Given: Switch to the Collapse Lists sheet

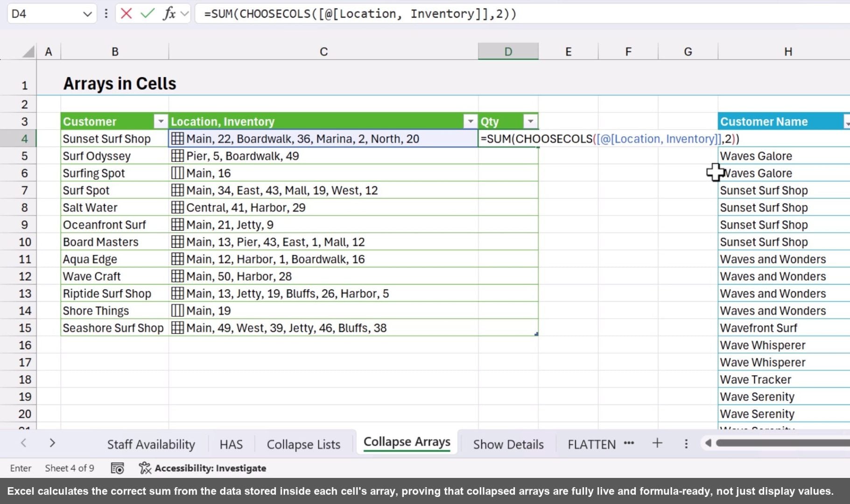Looking at the screenshot, I should click(303, 444).
